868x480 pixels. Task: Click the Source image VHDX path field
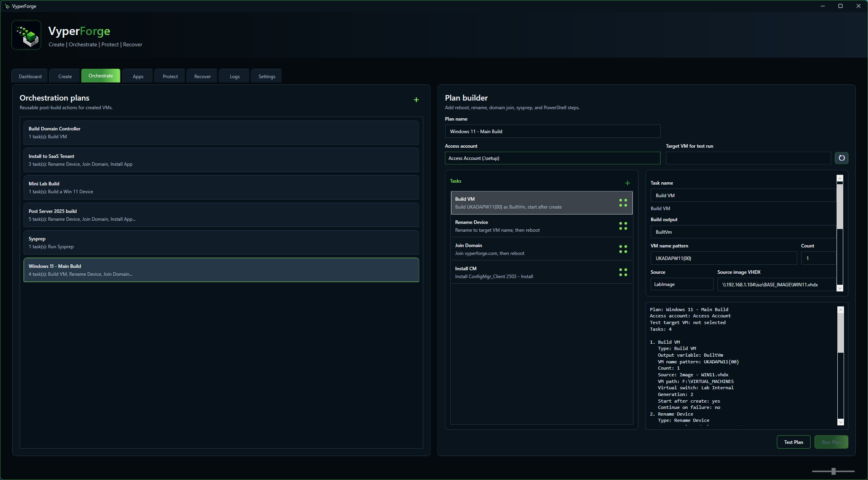(x=776, y=284)
